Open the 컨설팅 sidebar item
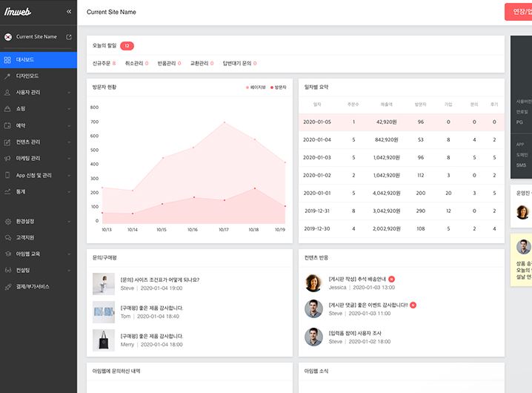The image size is (532, 393). 23,270
